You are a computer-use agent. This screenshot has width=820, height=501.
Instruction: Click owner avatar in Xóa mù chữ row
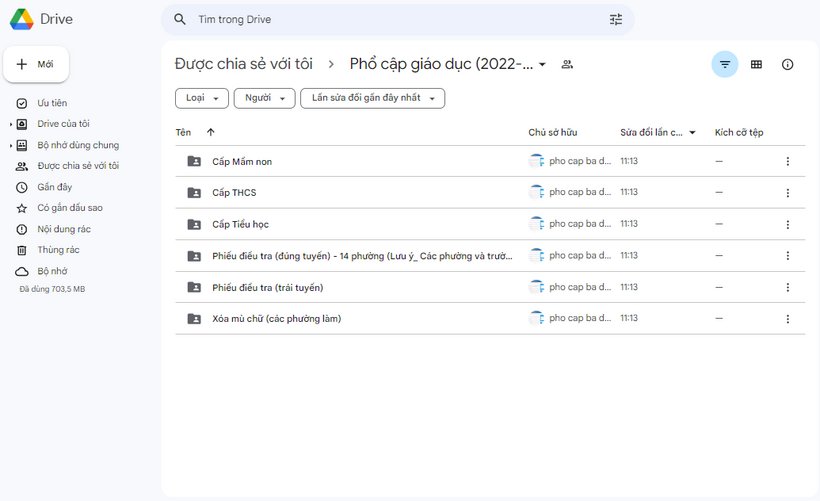[537, 318]
